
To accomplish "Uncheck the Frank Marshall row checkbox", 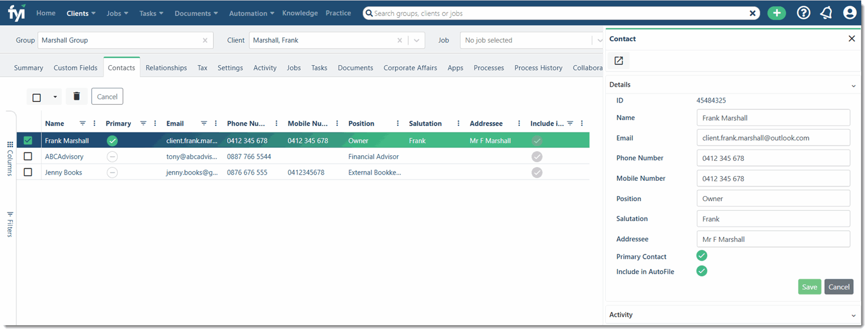I will [28, 141].
